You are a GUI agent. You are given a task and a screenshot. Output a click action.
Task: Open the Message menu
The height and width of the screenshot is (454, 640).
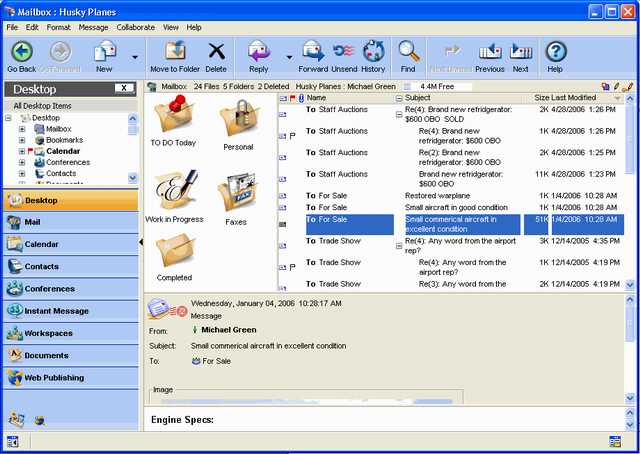coord(93,27)
